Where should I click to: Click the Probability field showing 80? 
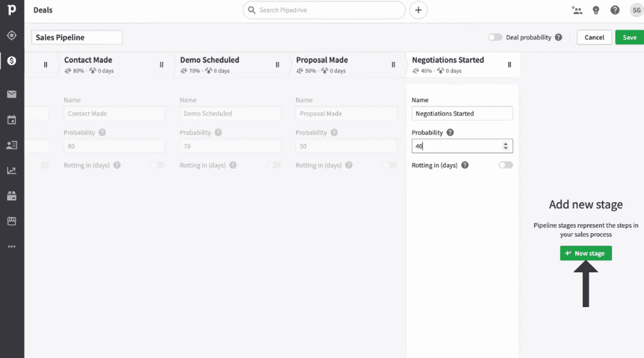click(x=114, y=146)
